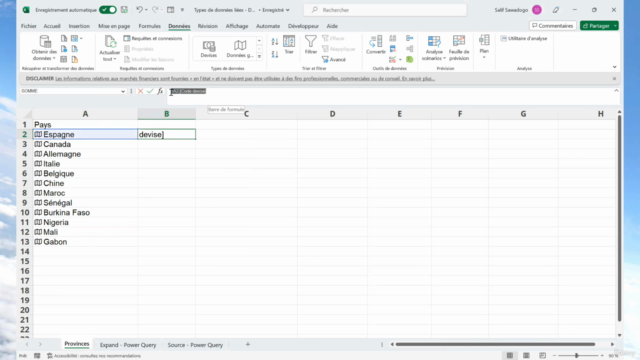
Task: Open the undo history dropdown arrow
Action: (x=146, y=10)
